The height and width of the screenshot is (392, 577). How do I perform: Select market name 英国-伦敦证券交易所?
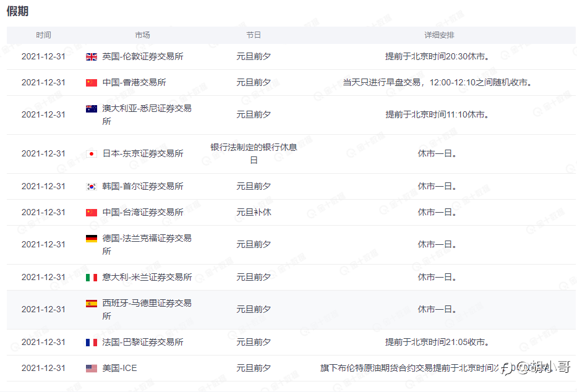[x=143, y=56]
